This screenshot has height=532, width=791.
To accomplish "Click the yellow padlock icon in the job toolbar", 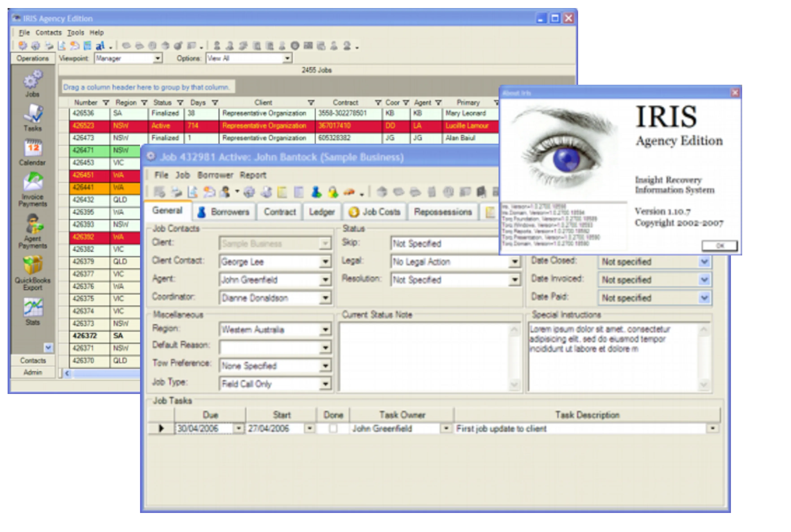I will pyautogui.click(x=333, y=192).
